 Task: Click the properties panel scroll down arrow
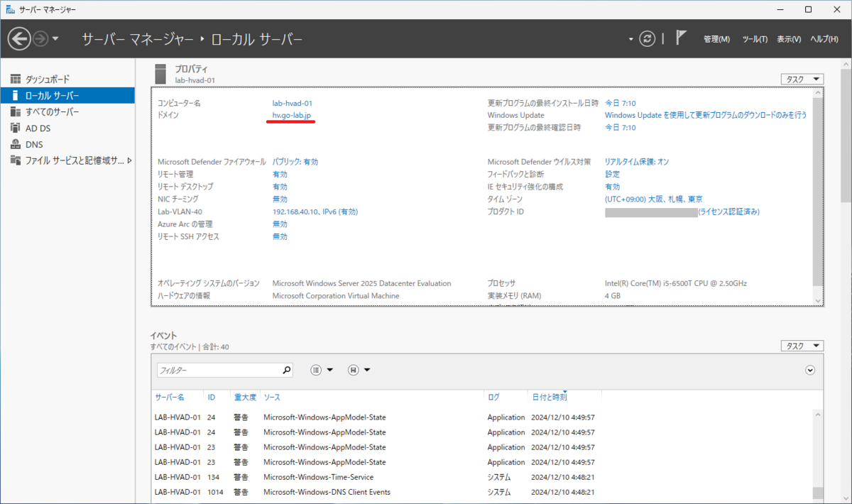click(x=819, y=301)
